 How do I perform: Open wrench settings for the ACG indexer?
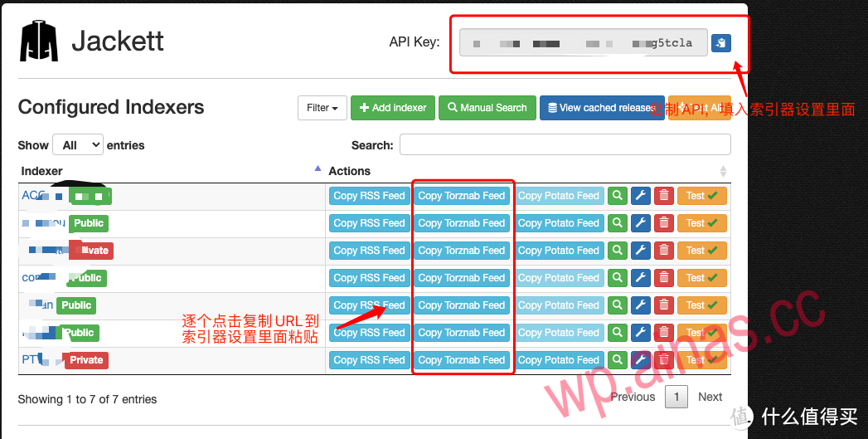tap(641, 196)
